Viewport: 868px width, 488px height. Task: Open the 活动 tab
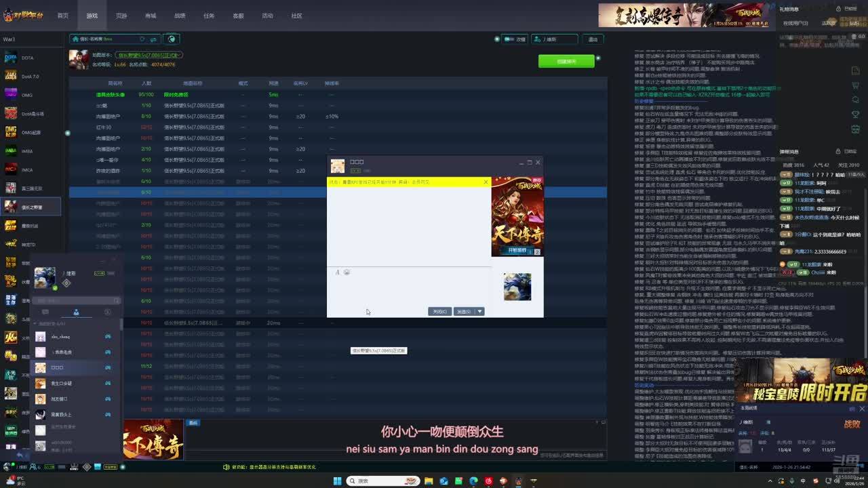[268, 16]
